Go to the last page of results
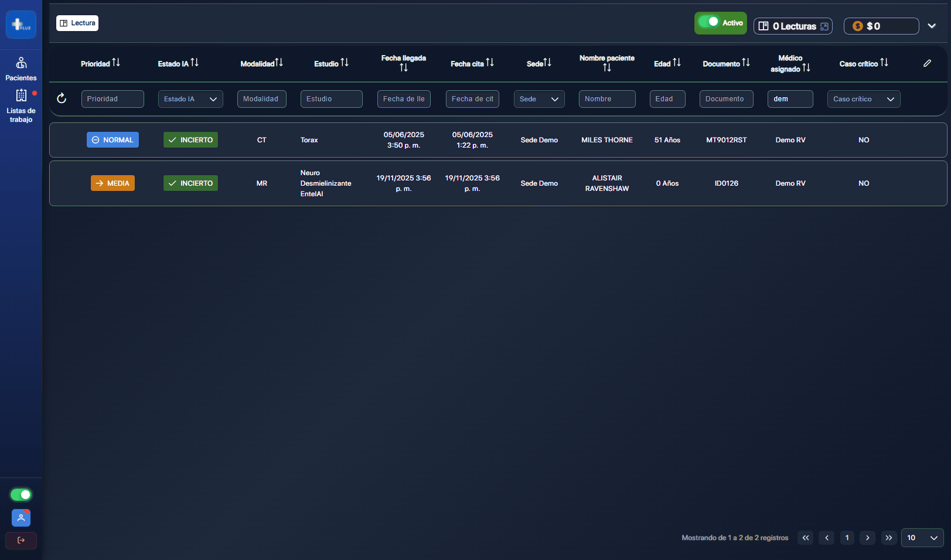This screenshot has width=951, height=560. pyautogui.click(x=889, y=538)
